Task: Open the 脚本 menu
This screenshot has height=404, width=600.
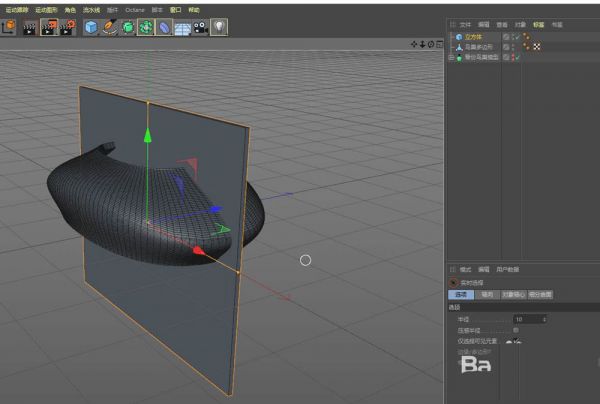Action: (157, 10)
